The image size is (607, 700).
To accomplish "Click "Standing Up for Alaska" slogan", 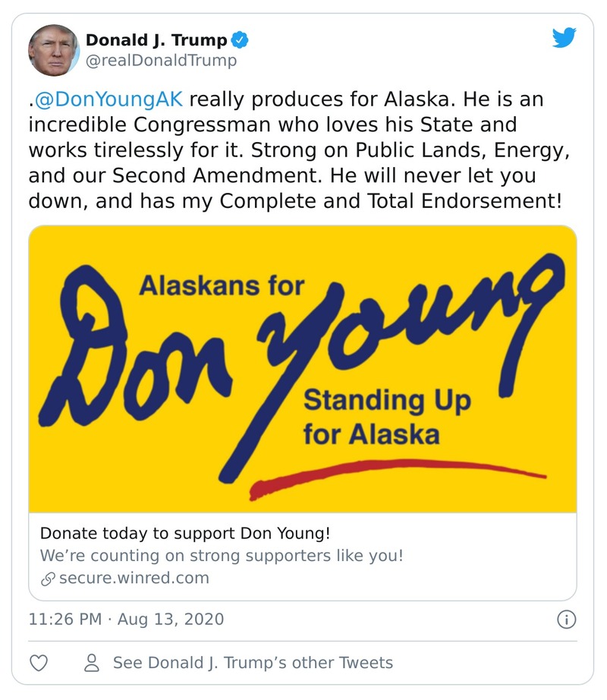I will [385, 418].
